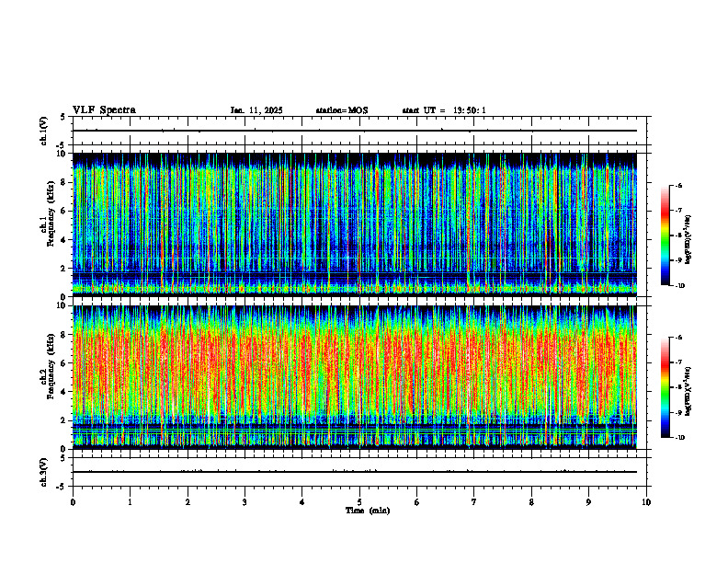The width and height of the screenshot is (728, 563).
Task: Select the "start UT = 13:50:1" text
Action: click(444, 110)
